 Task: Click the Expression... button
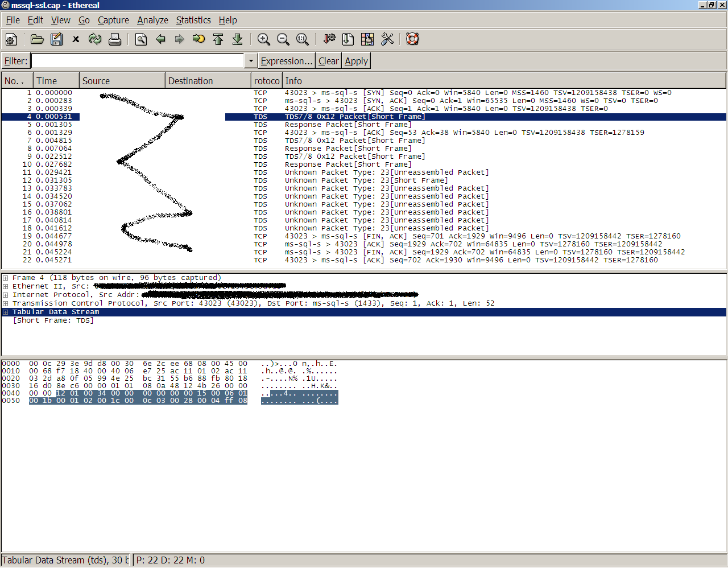tap(287, 61)
